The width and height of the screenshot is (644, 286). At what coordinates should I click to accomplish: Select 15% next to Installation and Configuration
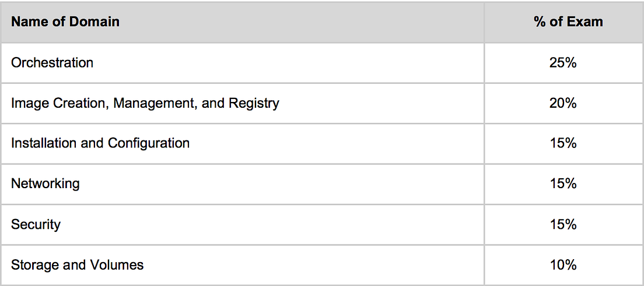coord(563,144)
